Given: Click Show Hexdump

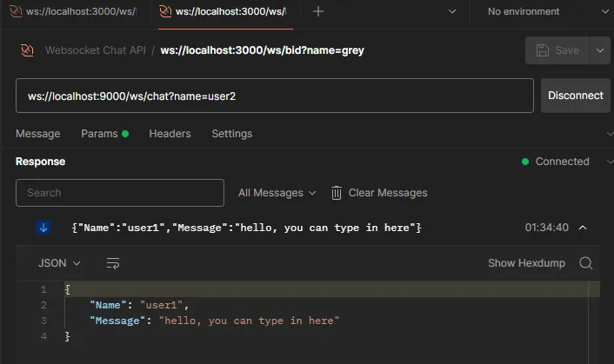Looking at the screenshot, I should (526, 263).
